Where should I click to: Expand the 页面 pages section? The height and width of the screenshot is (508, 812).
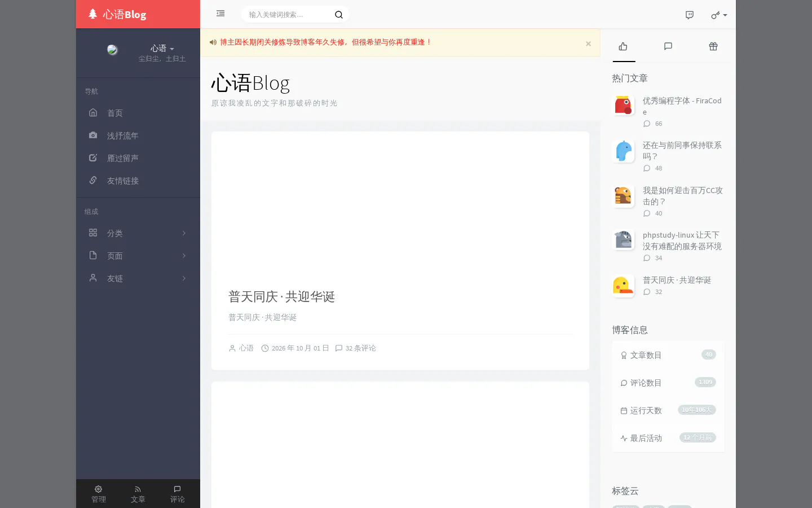click(138, 256)
